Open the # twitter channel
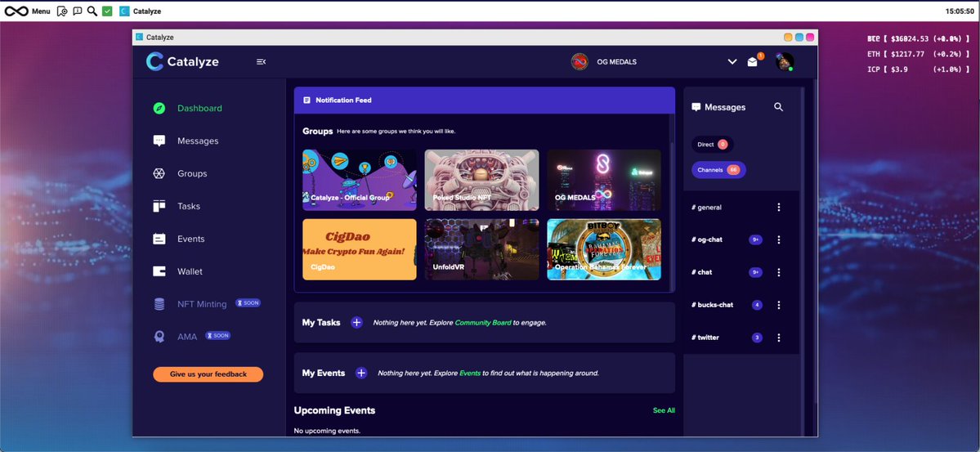 pos(705,338)
